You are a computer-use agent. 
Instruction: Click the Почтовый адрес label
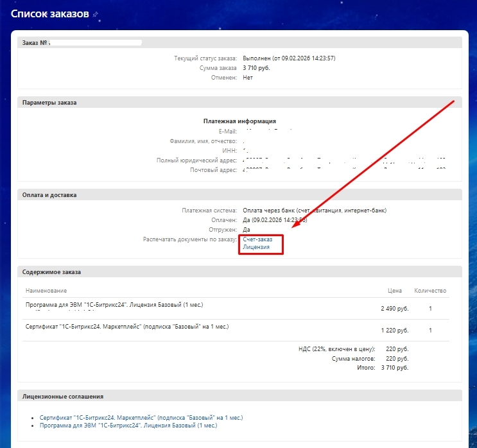point(213,170)
